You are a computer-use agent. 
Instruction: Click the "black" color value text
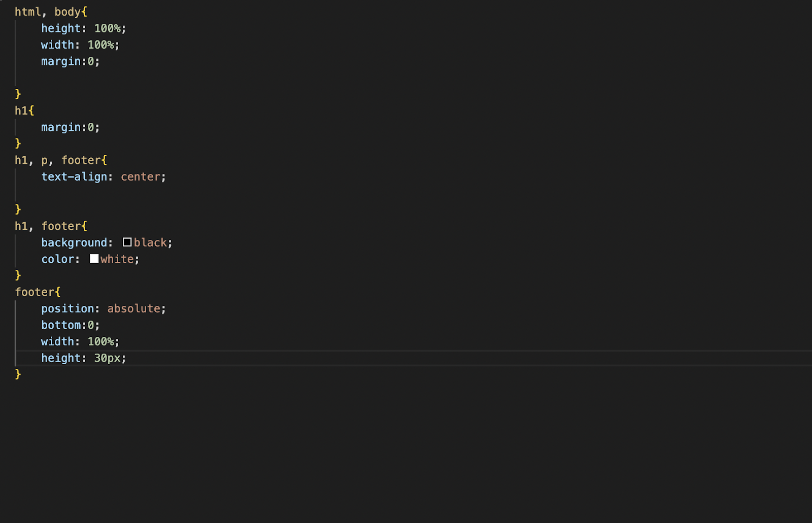point(151,242)
